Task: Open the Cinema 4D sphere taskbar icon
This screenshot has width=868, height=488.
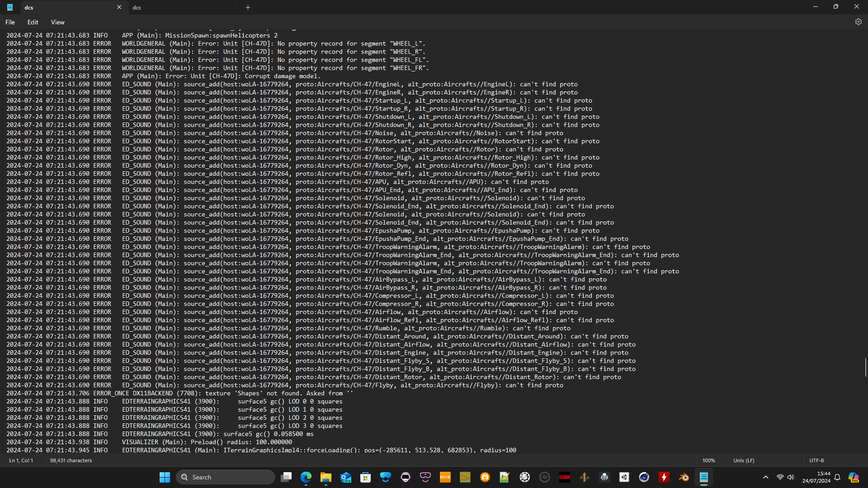Action: pyautogui.click(x=644, y=477)
